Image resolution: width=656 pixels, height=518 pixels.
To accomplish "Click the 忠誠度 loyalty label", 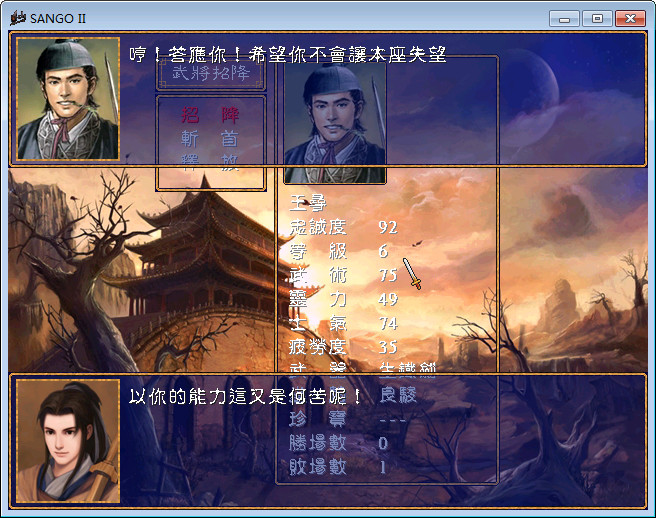I will (x=318, y=227).
